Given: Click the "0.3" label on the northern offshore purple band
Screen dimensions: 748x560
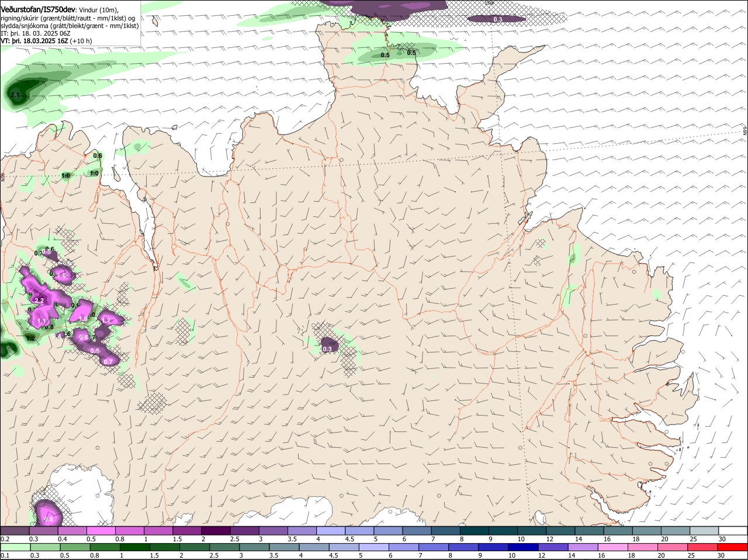Looking at the screenshot, I should pos(498,19).
